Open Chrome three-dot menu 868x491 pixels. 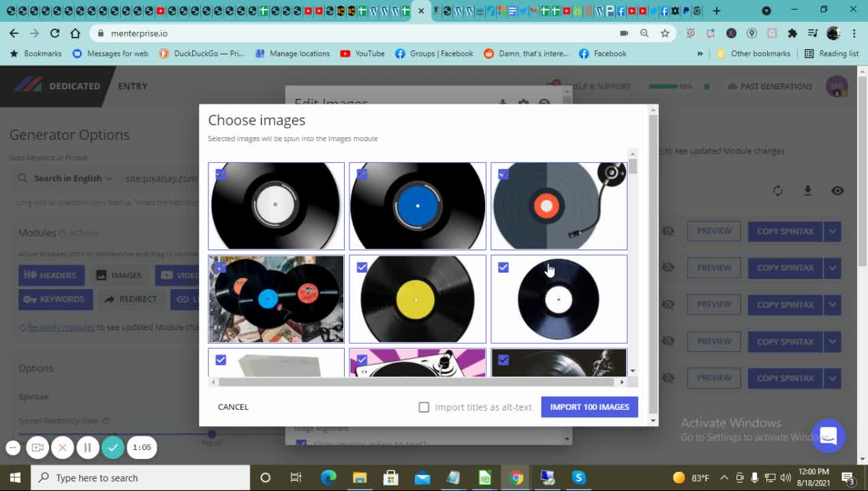coord(854,33)
